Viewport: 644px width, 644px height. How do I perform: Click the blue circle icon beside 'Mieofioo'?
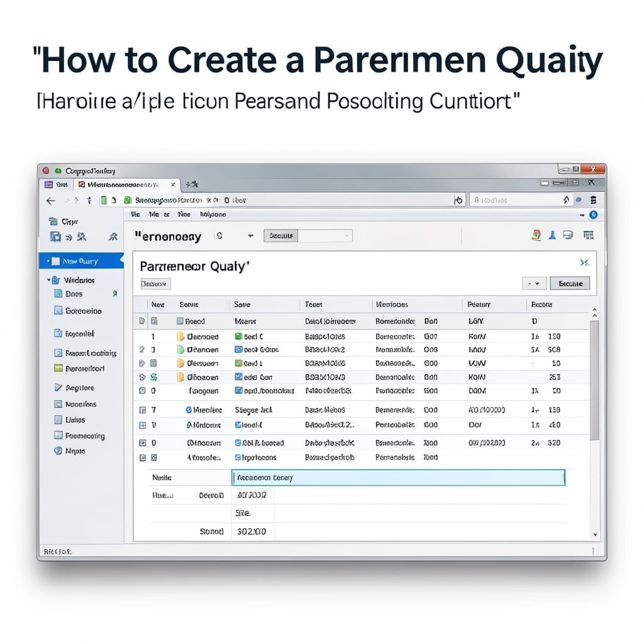coord(189,410)
